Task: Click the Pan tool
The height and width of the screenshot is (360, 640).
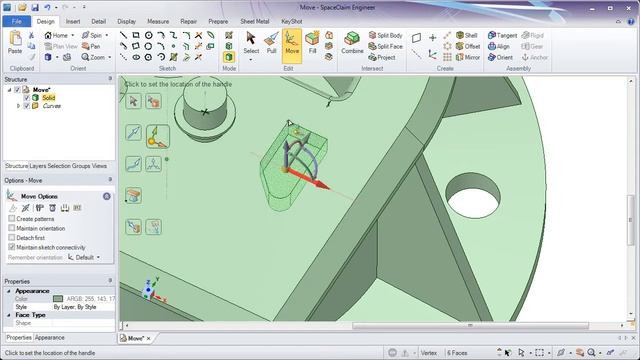Action: click(91, 47)
